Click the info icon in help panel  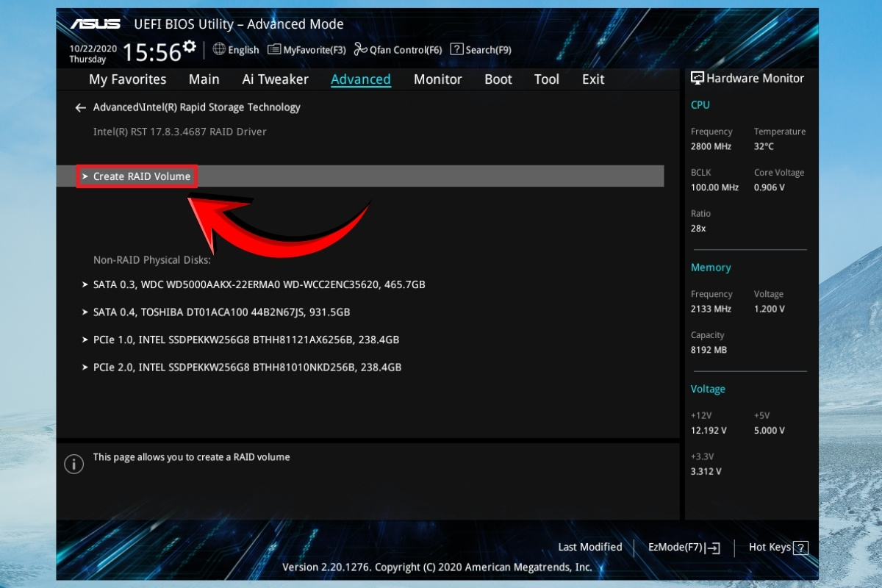[73, 464]
